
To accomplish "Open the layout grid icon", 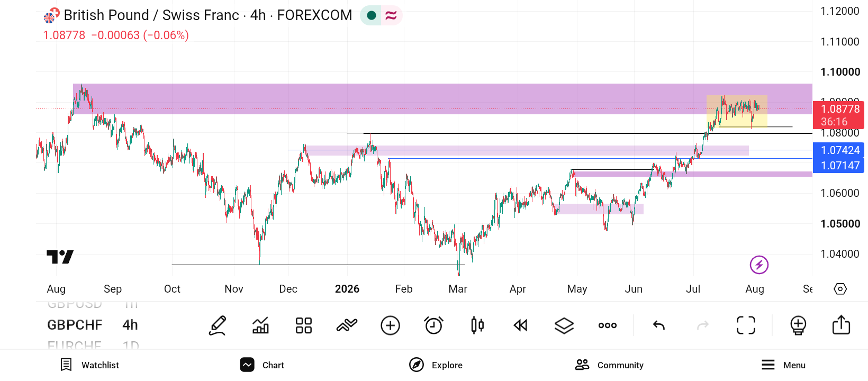I will pyautogui.click(x=304, y=325).
